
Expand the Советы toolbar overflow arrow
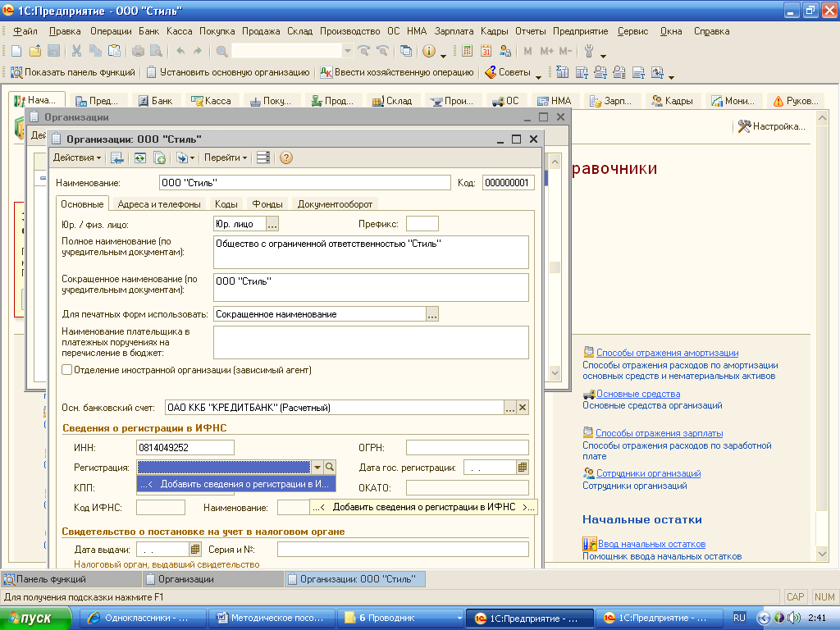click(x=538, y=76)
